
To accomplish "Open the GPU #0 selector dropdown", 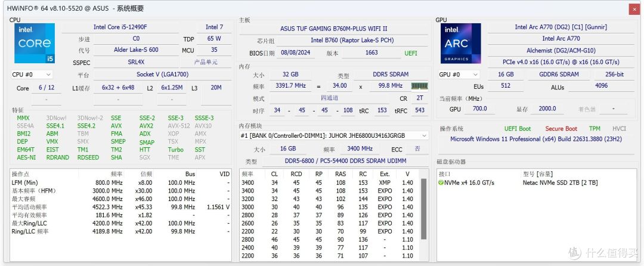I will pos(459,75).
